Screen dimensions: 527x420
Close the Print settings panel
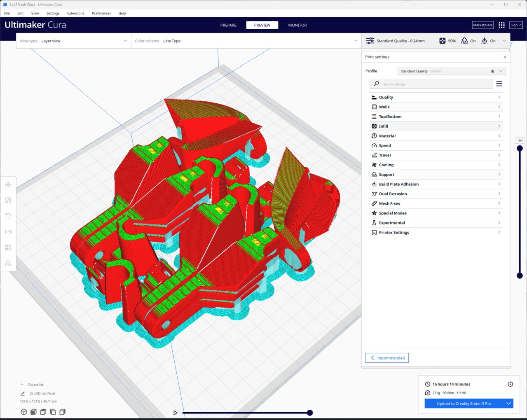click(505, 57)
